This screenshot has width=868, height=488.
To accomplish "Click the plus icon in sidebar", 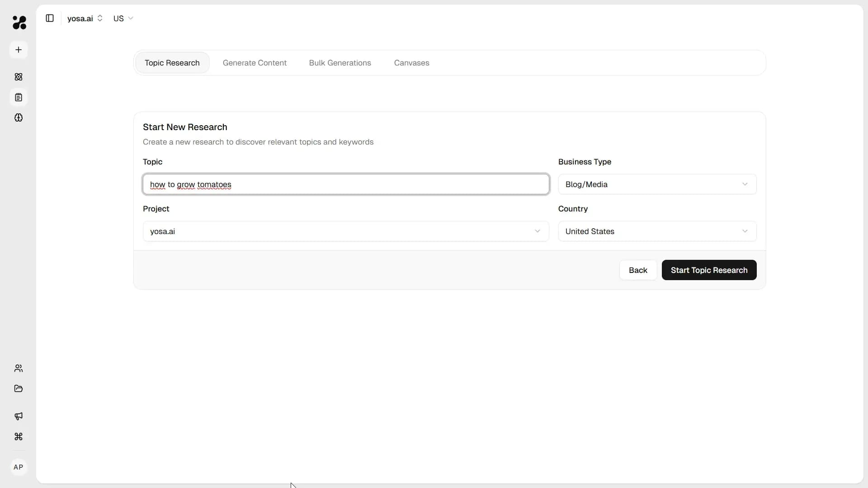I will (19, 50).
